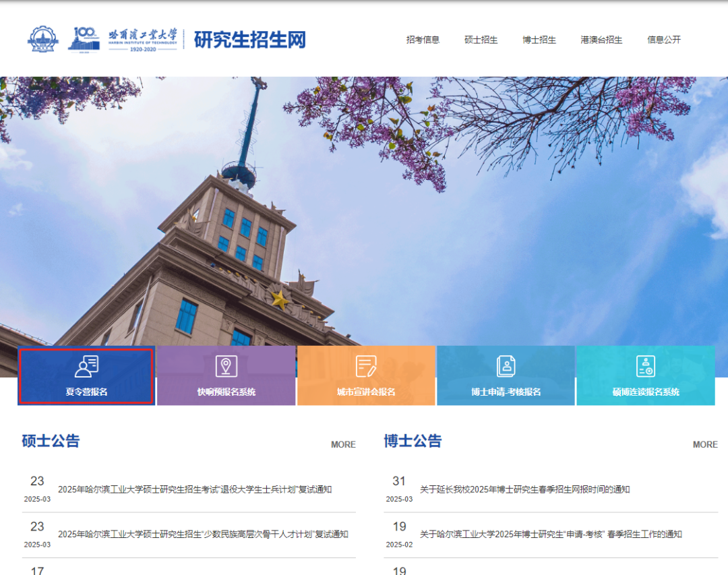Click date 31 2025-03 in 博士公告
This screenshot has width=728, height=575.
[399, 489]
